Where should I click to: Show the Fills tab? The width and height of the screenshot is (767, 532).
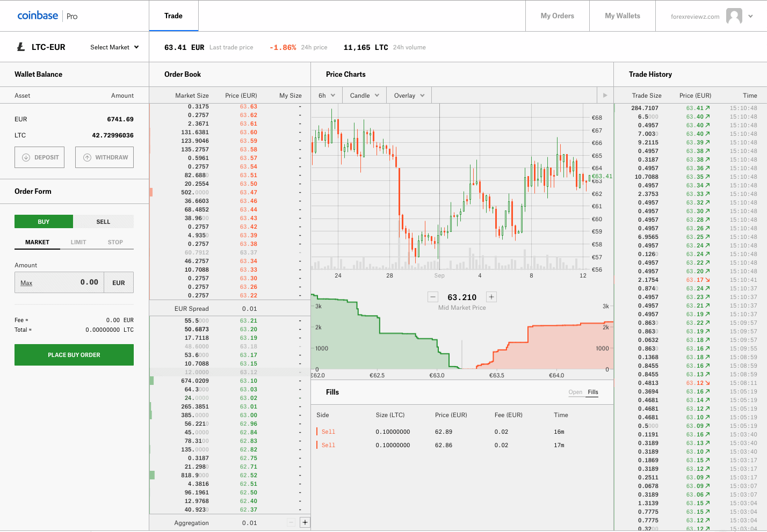593,392
